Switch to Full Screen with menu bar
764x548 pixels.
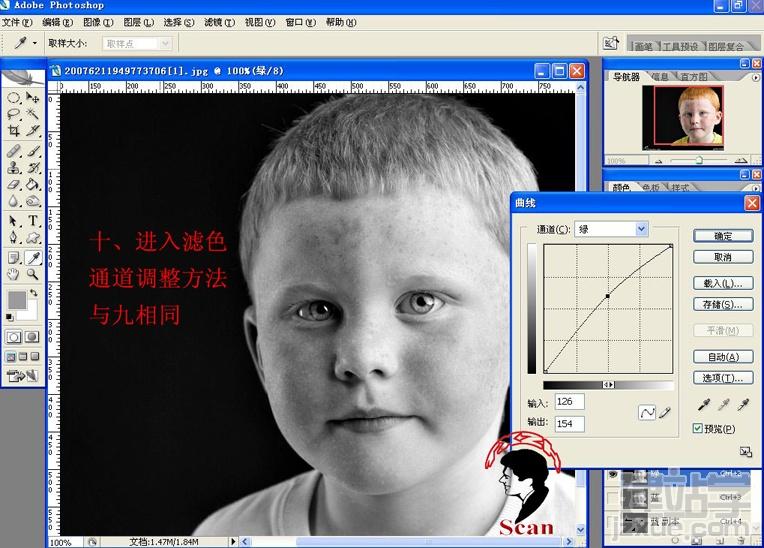(22, 357)
